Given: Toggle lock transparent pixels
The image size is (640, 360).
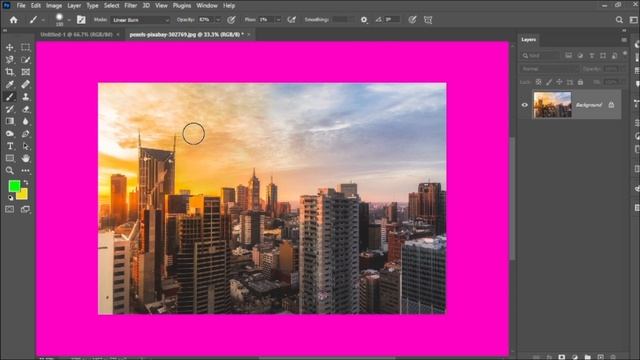Looking at the screenshot, I should point(538,82).
